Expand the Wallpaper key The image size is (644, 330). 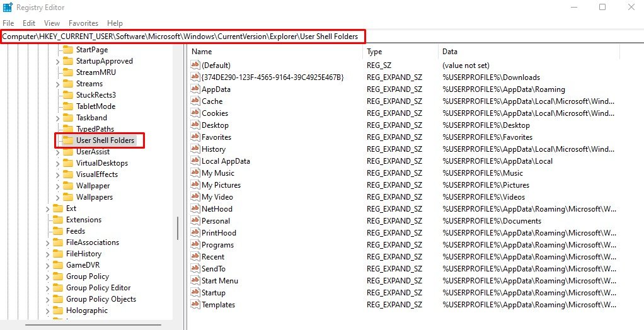58,186
